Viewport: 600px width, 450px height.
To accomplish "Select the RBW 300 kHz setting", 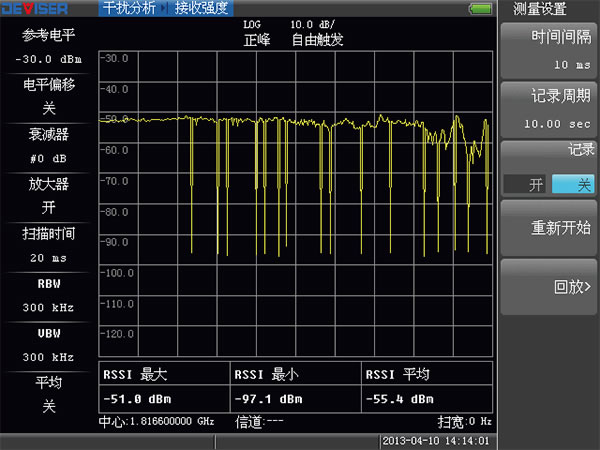I will [49, 295].
